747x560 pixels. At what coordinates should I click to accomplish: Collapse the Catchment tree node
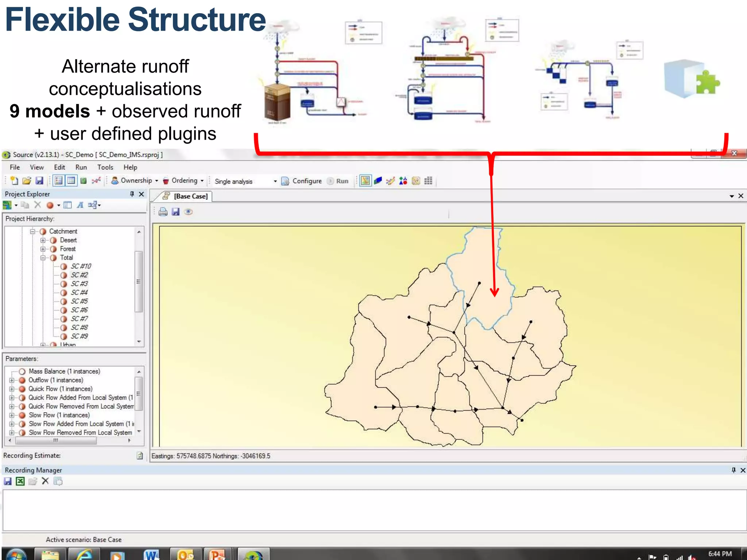point(32,231)
